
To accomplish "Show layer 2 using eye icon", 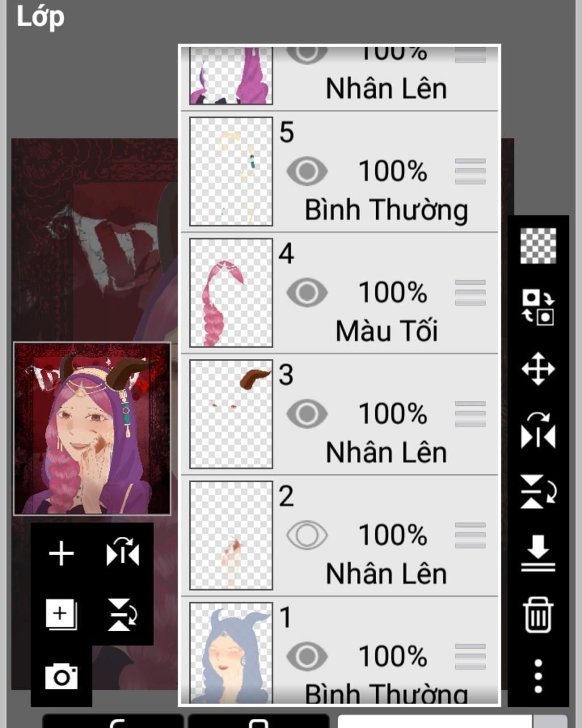I will click(307, 535).
